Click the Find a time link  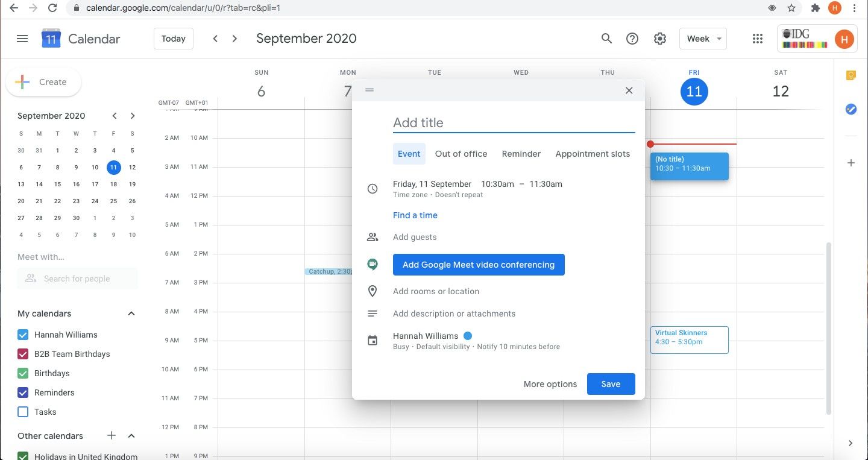415,215
